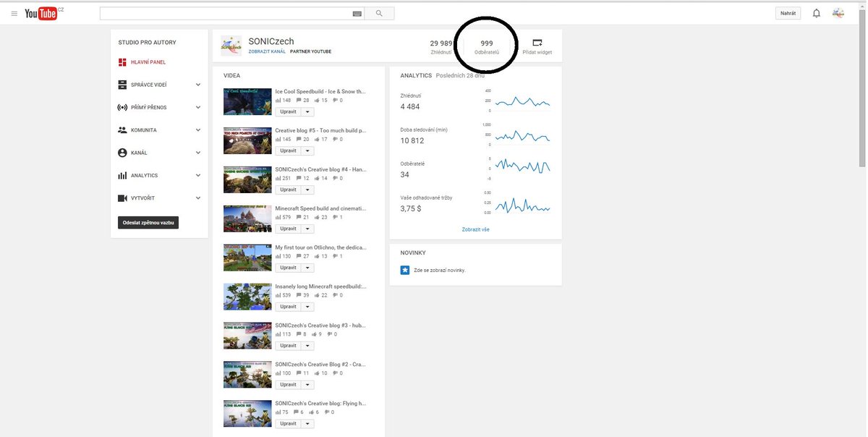Click the Správce videí icon
This screenshot has height=437, width=868.
coord(122,85)
